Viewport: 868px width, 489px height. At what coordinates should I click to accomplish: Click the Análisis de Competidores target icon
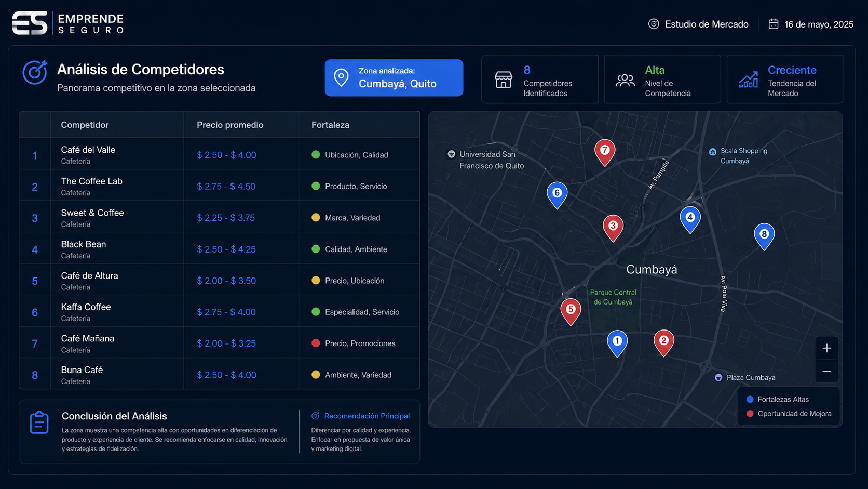(x=35, y=72)
